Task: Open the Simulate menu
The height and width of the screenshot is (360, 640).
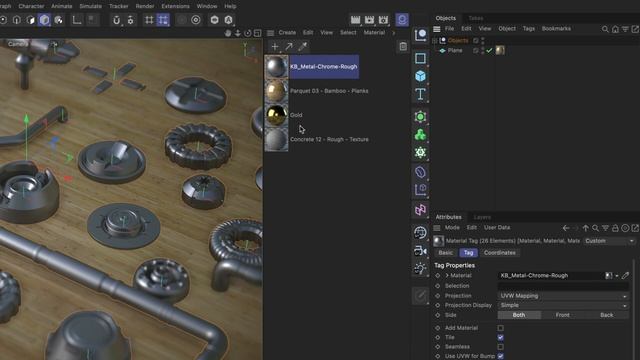Action: coord(90,6)
